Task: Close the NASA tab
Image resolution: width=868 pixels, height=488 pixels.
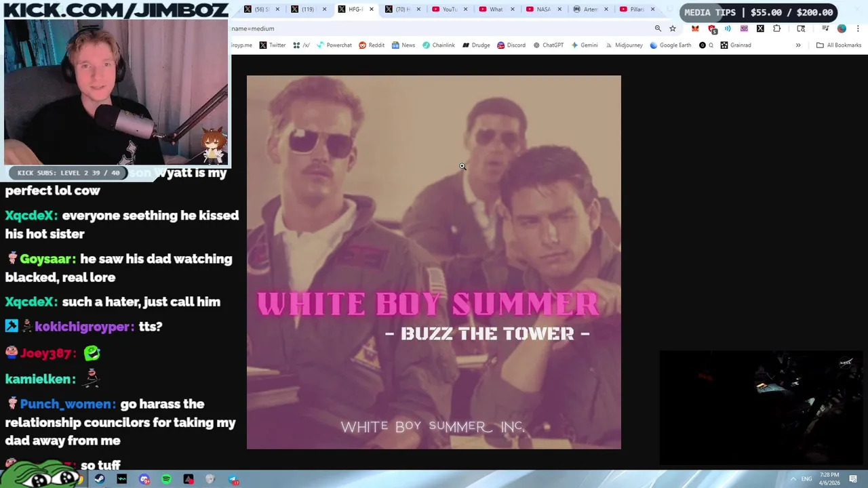Action: tap(559, 9)
